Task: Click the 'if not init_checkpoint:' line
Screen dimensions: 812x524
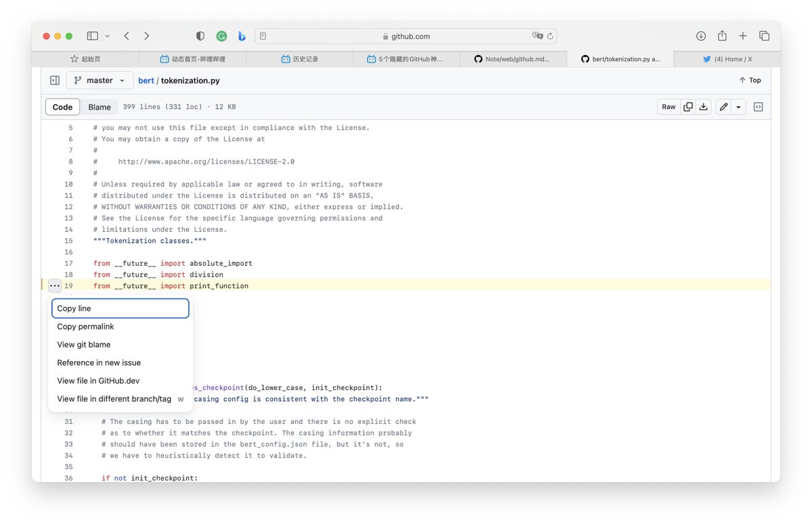Action: (150, 478)
